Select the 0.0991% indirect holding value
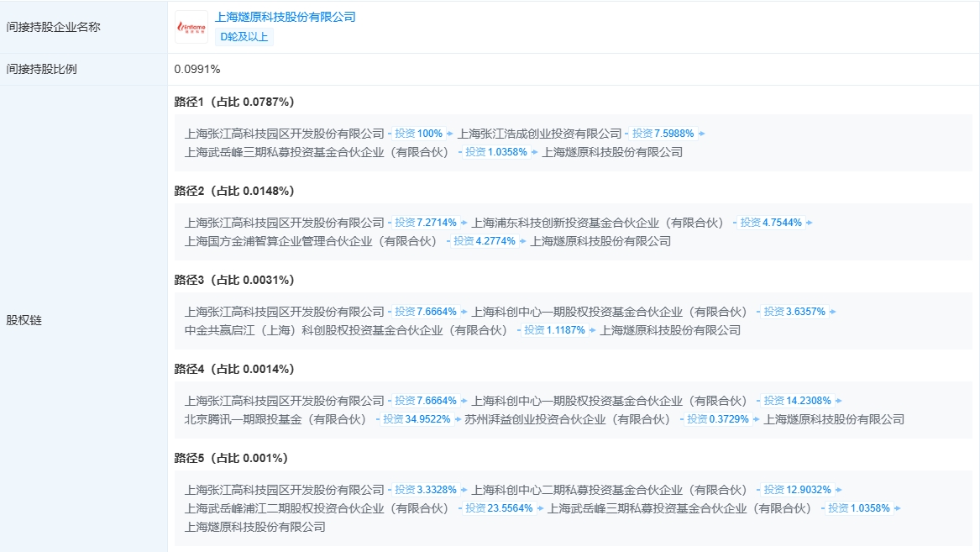This screenshot has height=552, width=980. click(x=197, y=70)
